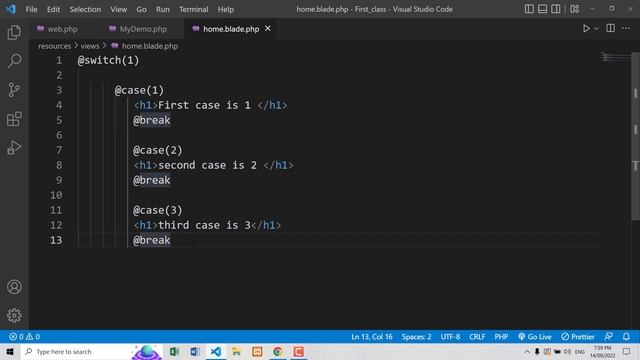640x360 pixels.
Task: Toggle the bottom panel layout icon
Action: pos(542,9)
